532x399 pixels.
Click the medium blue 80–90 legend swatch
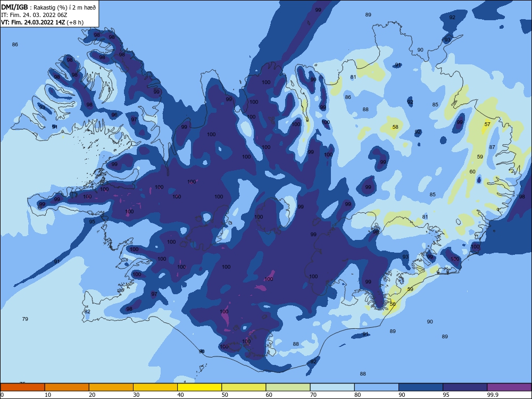(377, 387)
